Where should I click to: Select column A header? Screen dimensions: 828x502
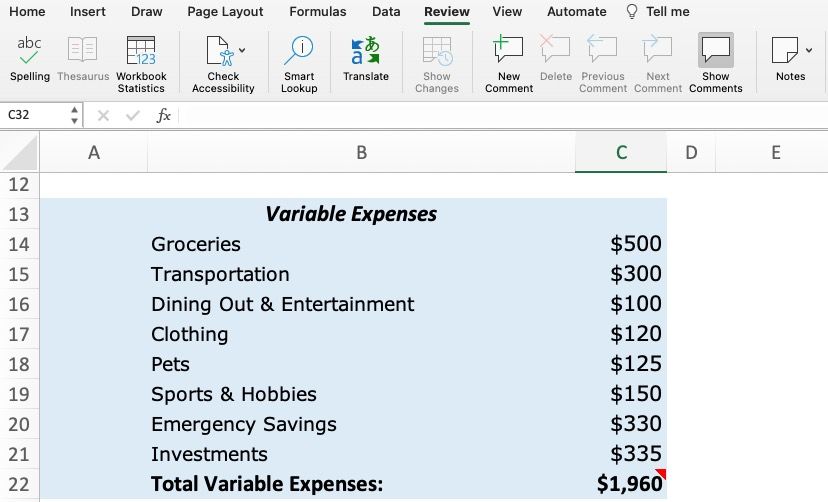pos(93,153)
